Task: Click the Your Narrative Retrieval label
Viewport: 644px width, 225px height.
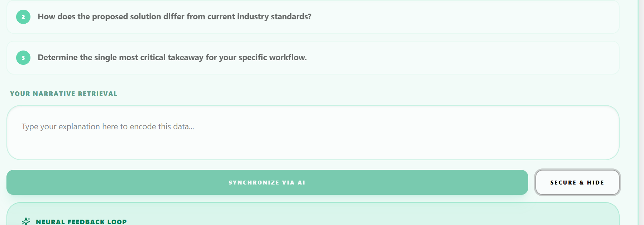Action: (x=64, y=94)
